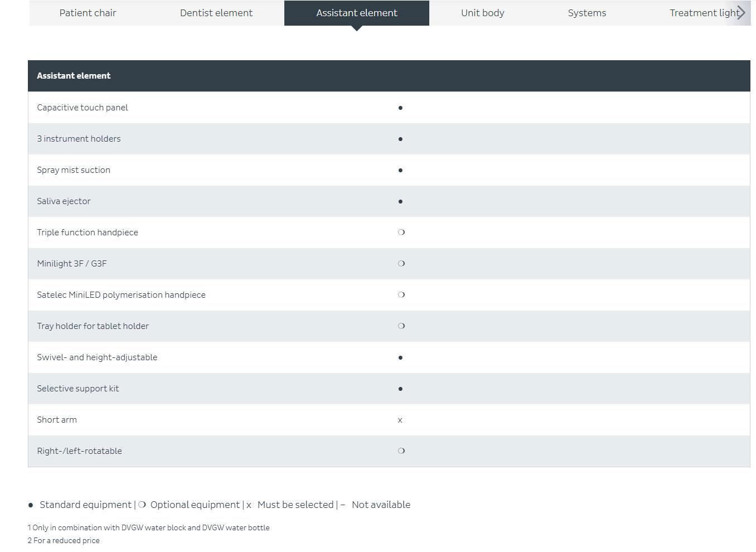This screenshot has width=756, height=552.
Task: Click the standard dot for 3 instrument holders
Action: coord(400,139)
